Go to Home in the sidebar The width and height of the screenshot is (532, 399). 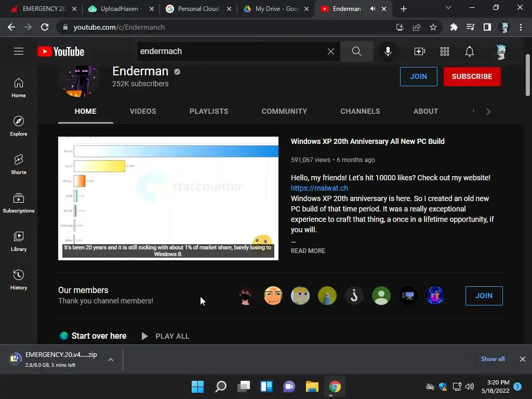pos(19,88)
